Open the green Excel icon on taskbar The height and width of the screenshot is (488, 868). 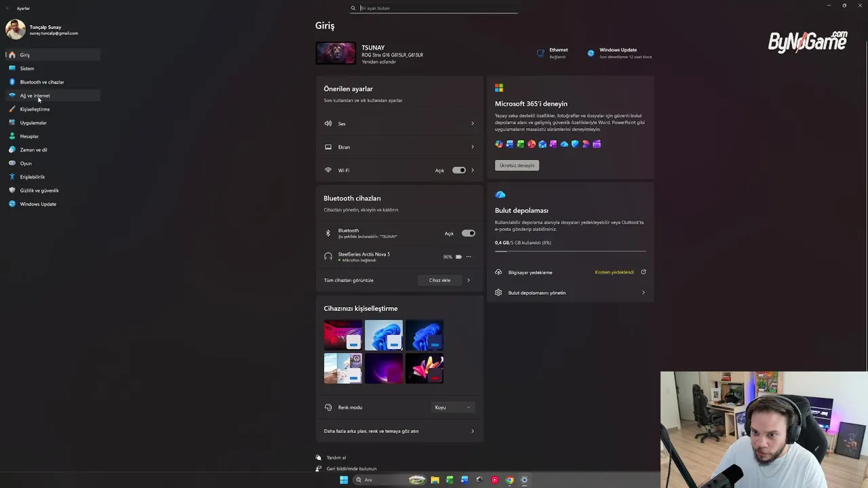pos(450,480)
